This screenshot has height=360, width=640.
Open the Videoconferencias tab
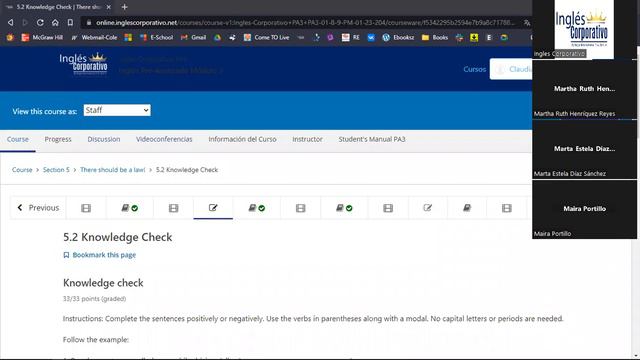(164, 139)
